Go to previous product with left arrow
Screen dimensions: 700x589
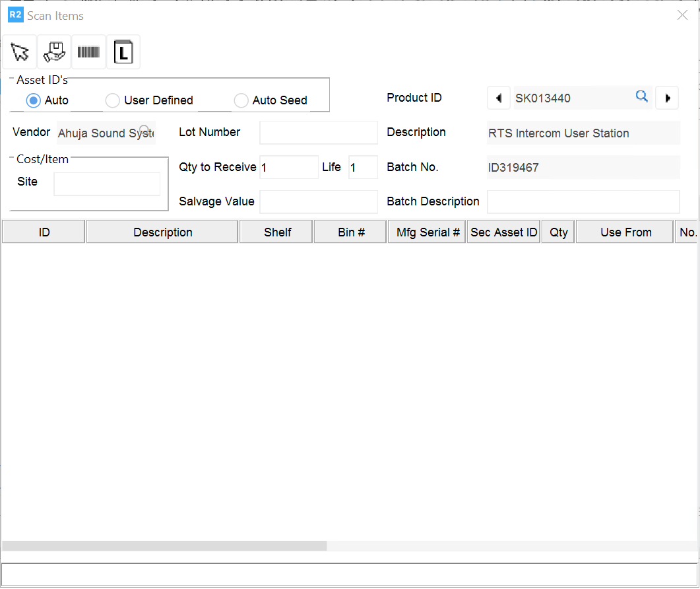click(x=498, y=98)
